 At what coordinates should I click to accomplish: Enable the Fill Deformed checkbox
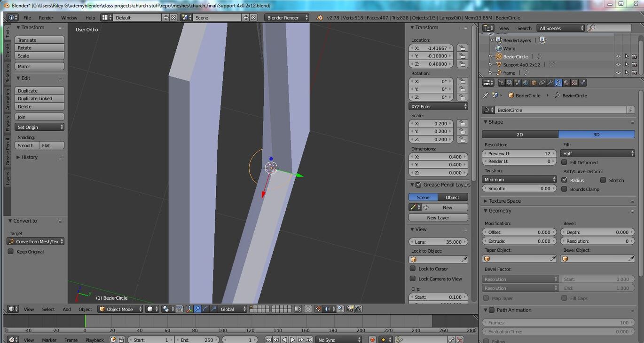click(565, 162)
